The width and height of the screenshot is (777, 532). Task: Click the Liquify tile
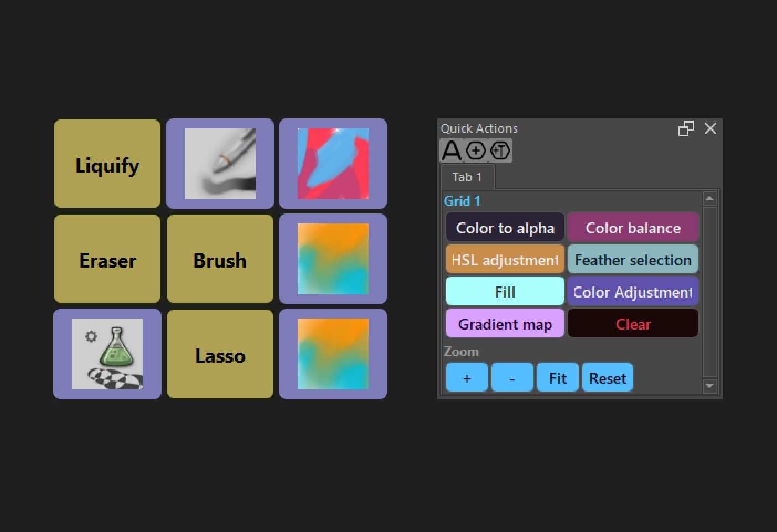coord(107,164)
